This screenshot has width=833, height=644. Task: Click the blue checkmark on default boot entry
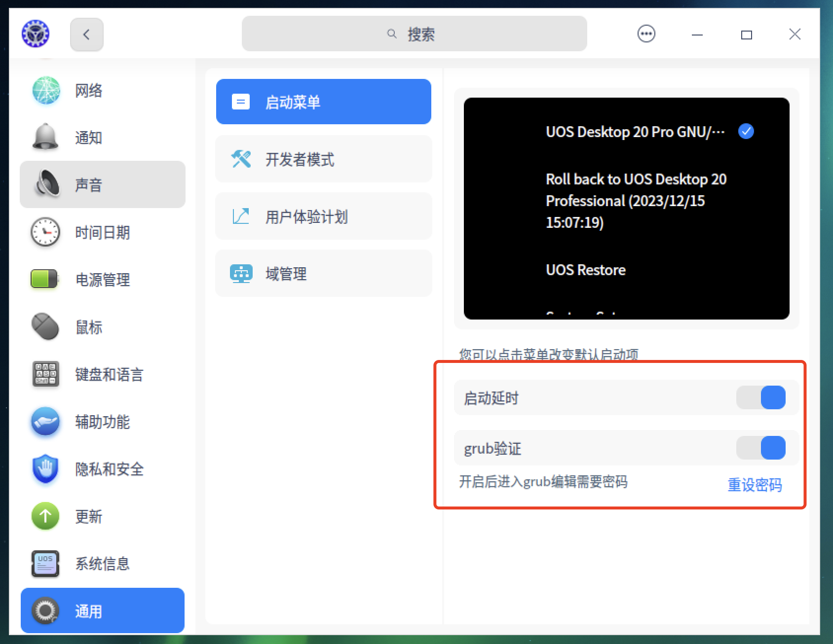(746, 131)
